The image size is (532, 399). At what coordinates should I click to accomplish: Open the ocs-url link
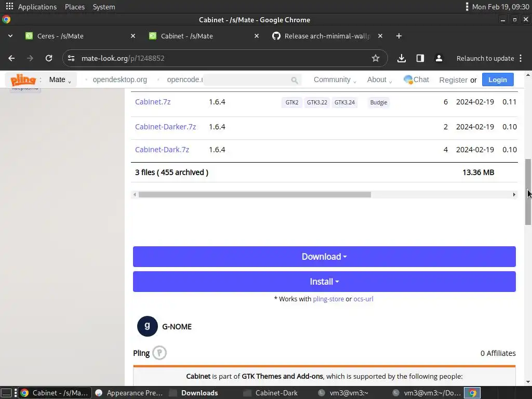point(363,299)
